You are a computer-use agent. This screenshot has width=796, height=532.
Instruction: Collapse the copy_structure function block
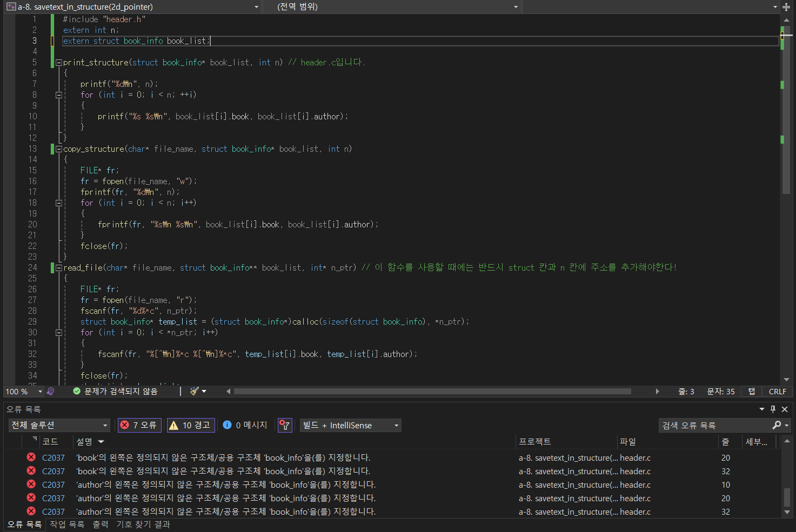[x=59, y=149]
